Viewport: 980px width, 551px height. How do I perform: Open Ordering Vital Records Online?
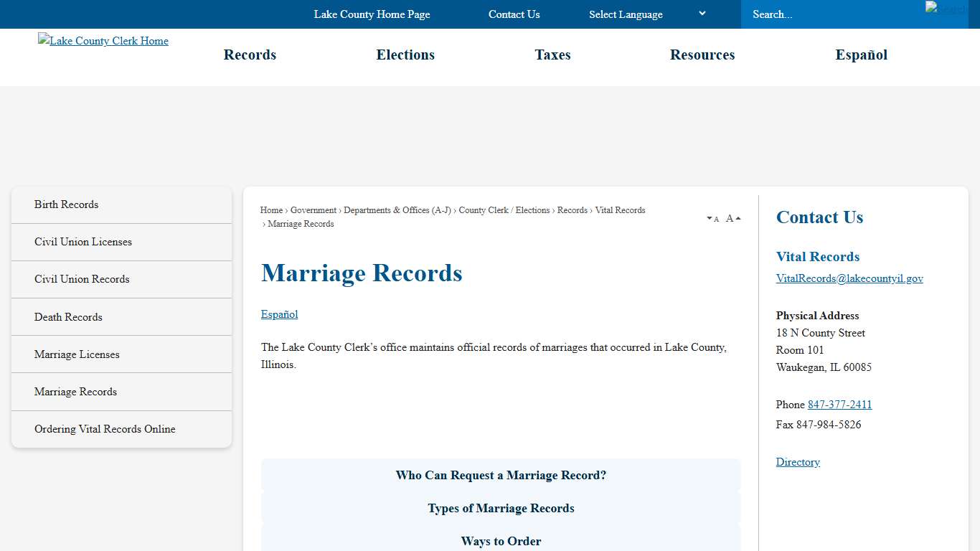pyautogui.click(x=105, y=429)
